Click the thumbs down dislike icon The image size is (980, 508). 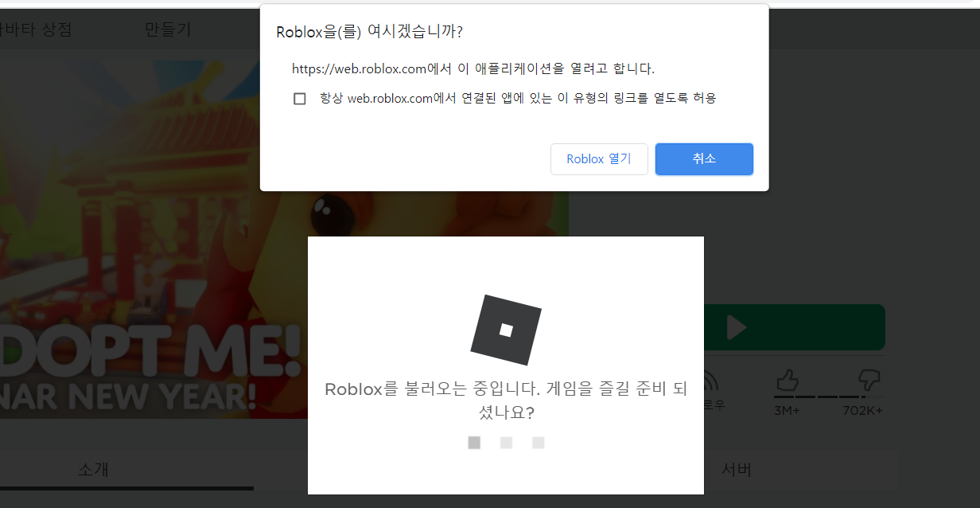868,379
